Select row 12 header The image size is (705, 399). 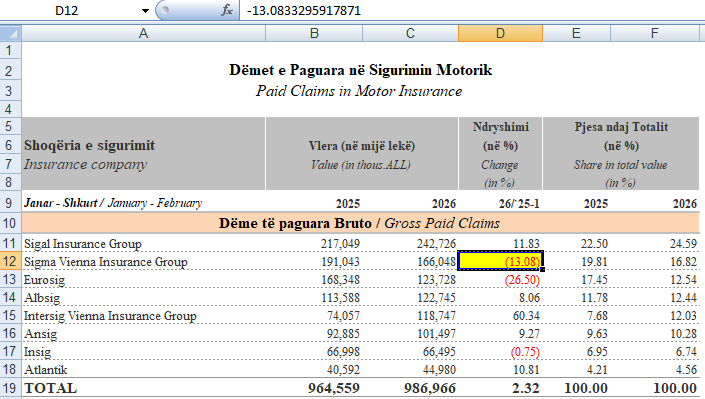[10, 261]
